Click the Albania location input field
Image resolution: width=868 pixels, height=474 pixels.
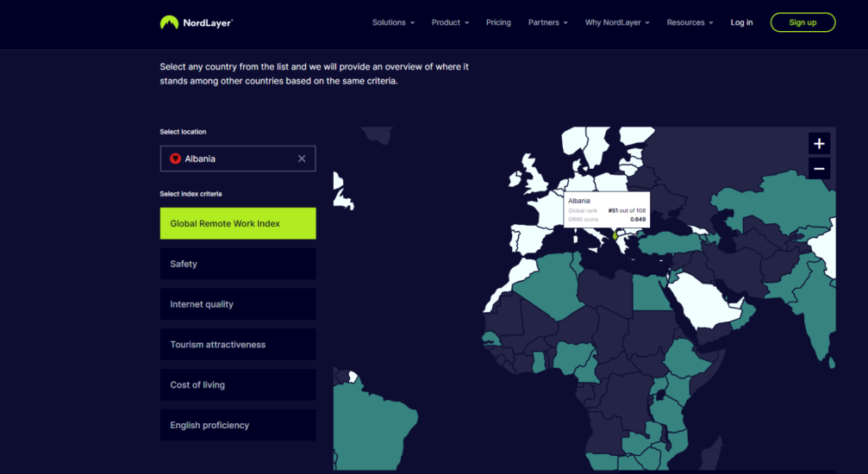234,159
